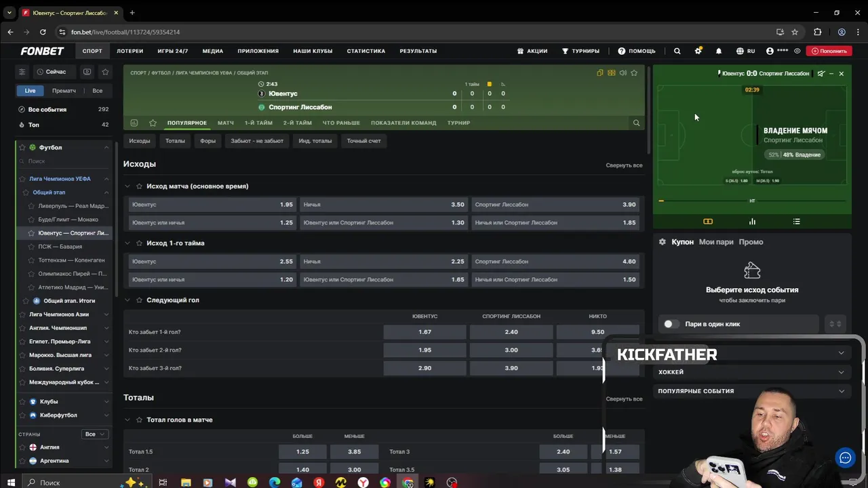This screenshot has width=868, height=488.
Task: Open Windows Start menu
Action: click(x=11, y=482)
